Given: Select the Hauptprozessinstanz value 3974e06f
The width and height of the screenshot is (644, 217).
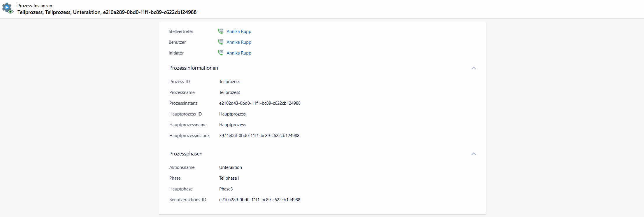Looking at the screenshot, I should pos(259,136).
